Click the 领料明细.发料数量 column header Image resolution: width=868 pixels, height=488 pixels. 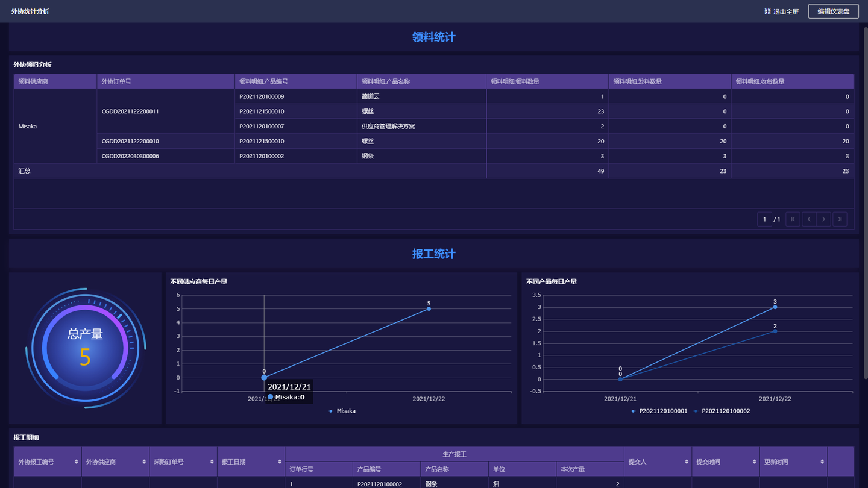pos(670,81)
